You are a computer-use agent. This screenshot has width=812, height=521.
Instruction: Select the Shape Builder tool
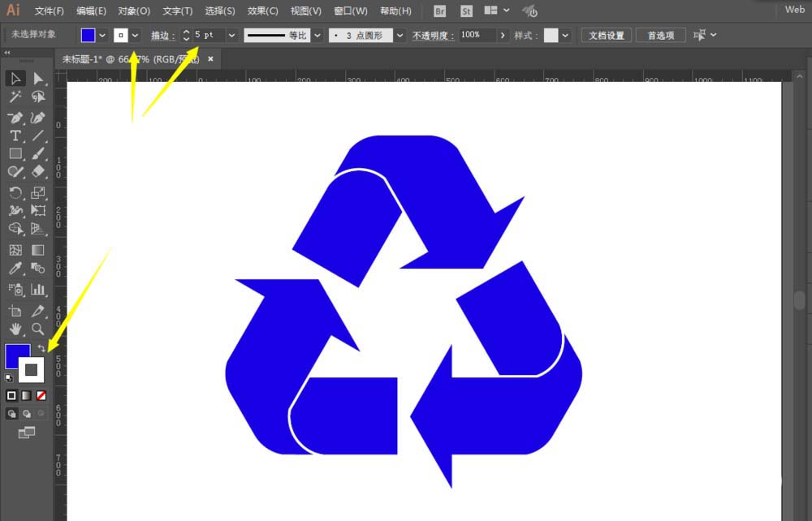15,229
